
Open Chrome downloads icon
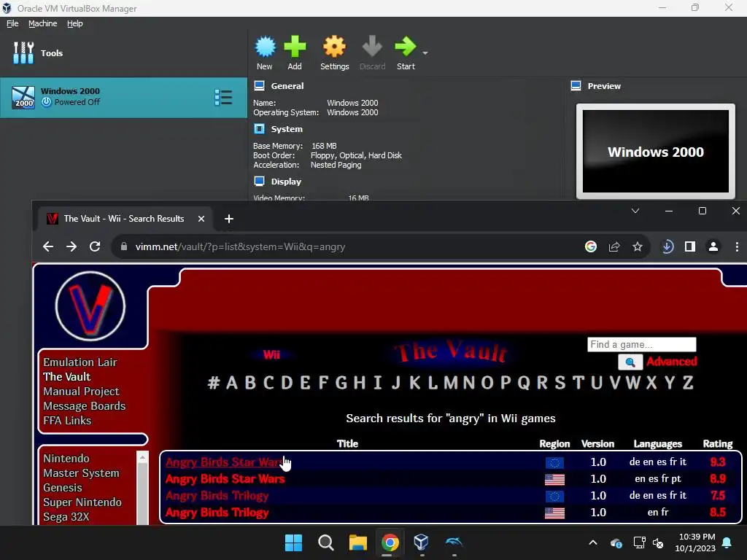(667, 246)
